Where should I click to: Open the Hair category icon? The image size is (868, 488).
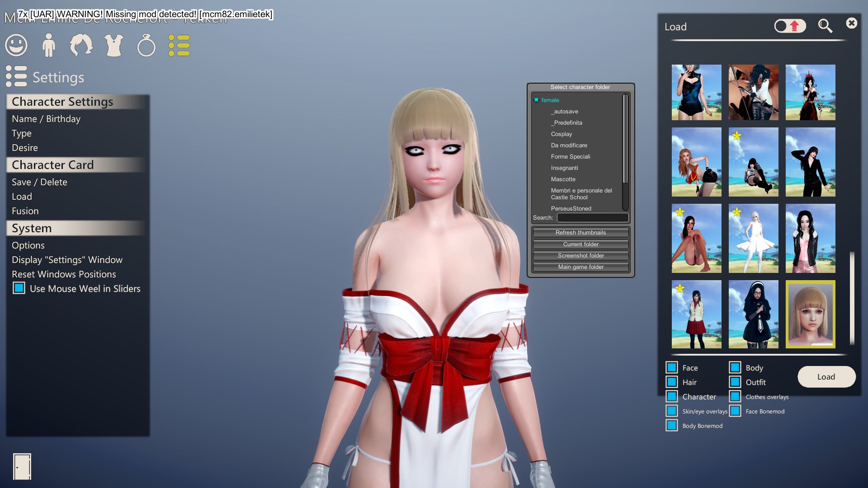81,45
